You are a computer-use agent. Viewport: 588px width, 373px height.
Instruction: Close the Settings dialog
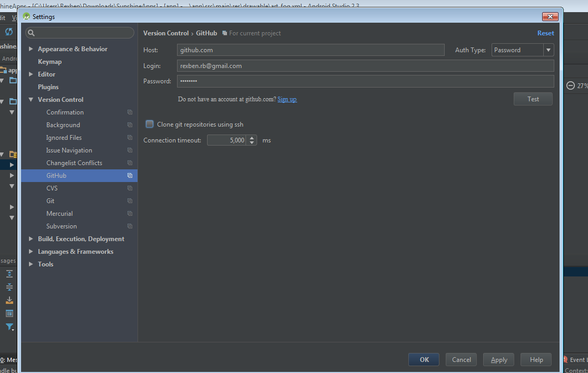point(550,16)
